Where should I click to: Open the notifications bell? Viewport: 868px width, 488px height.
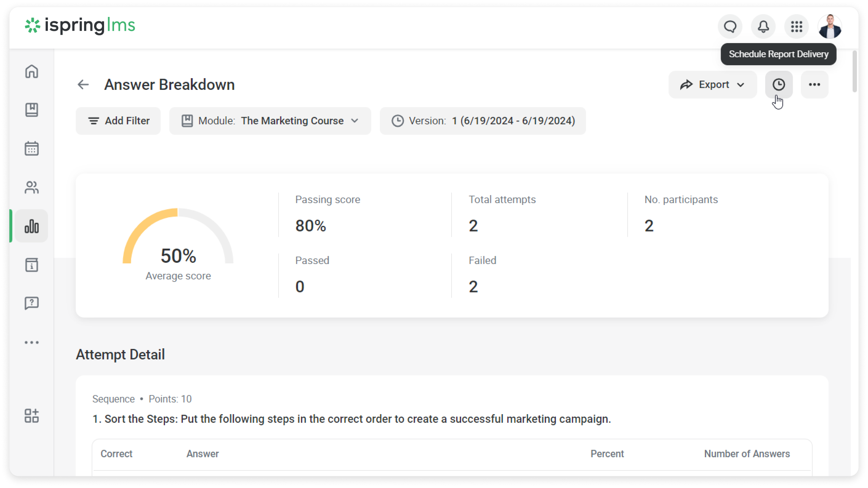point(763,27)
